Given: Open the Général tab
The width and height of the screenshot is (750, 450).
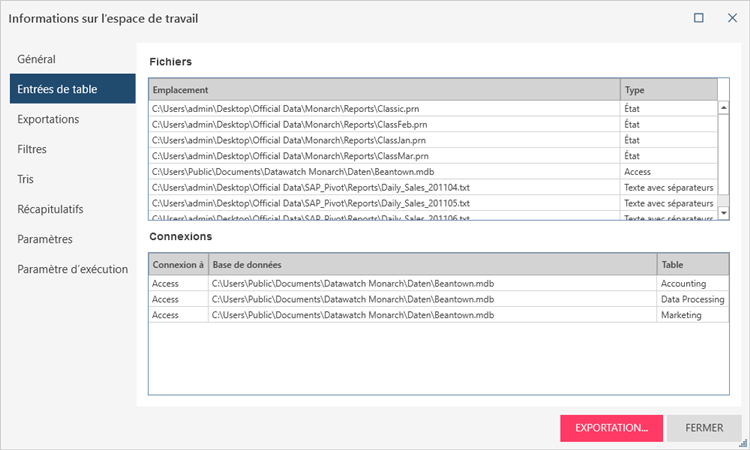Looking at the screenshot, I should [x=36, y=59].
